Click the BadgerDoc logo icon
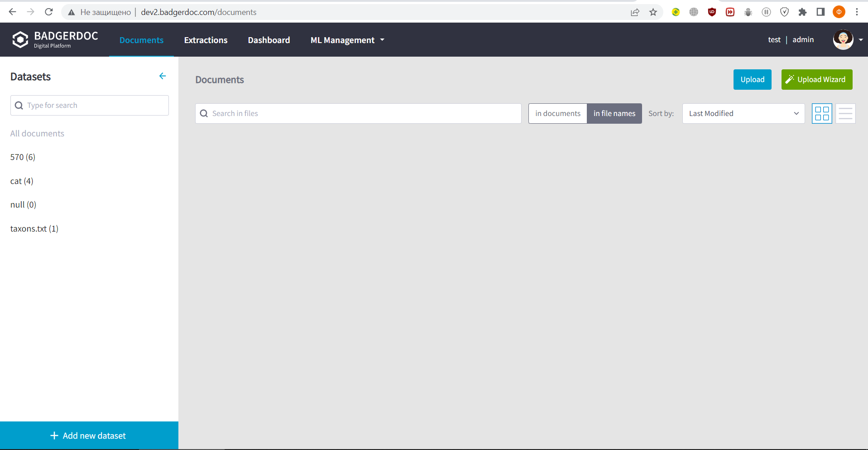 pyautogui.click(x=20, y=39)
